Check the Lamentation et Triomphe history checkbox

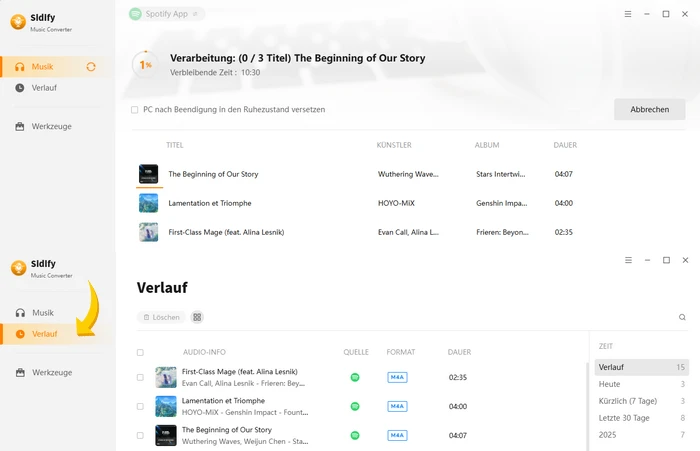[x=140, y=406]
